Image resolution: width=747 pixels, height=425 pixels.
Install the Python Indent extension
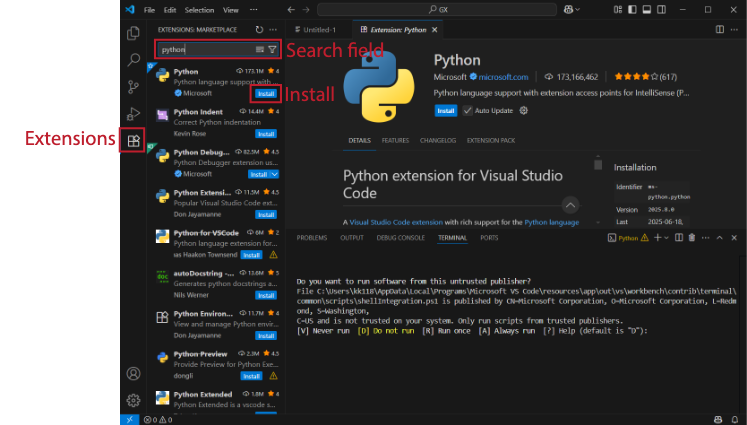tap(266, 134)
